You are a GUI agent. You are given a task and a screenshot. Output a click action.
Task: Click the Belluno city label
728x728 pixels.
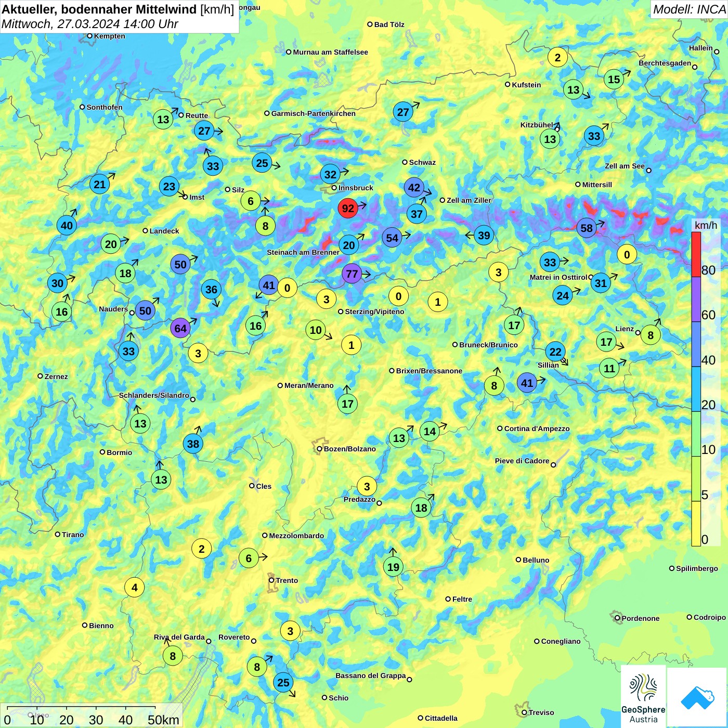(536, 560)
